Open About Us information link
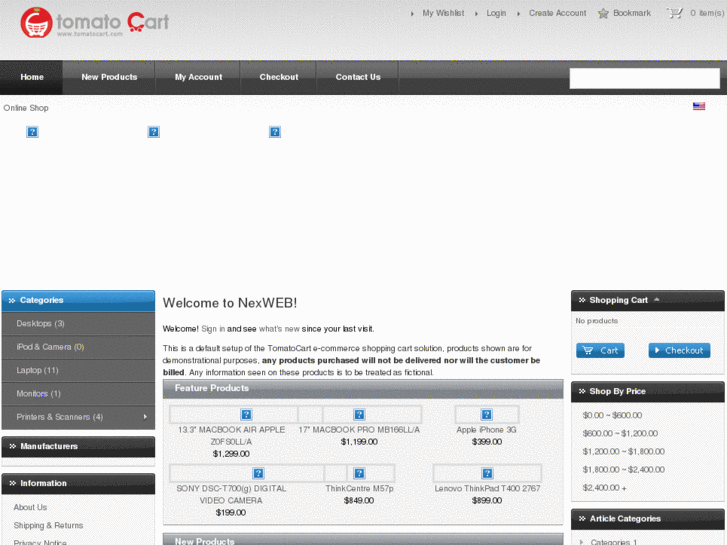The image size is (727, 545). click(30, 507)
